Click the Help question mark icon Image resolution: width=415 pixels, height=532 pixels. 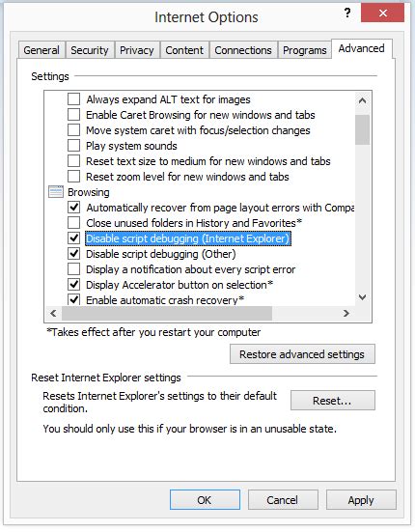(346, 14)
